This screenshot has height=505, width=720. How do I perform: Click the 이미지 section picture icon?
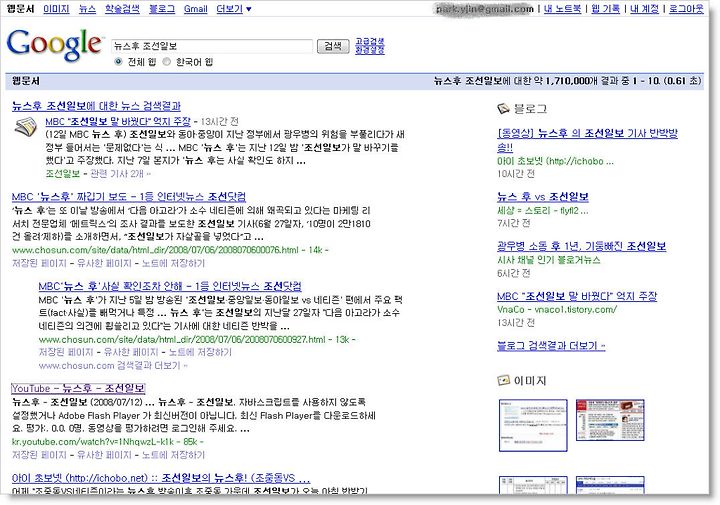point(504,380)
